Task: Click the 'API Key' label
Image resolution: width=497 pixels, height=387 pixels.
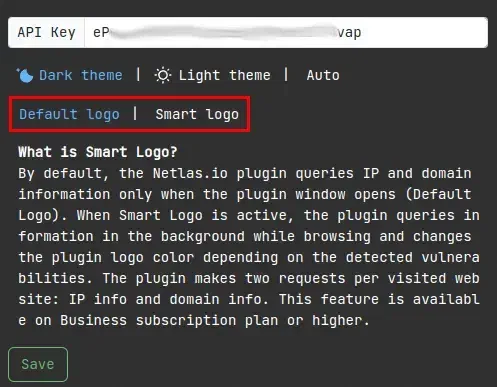Action: point(46,33)
